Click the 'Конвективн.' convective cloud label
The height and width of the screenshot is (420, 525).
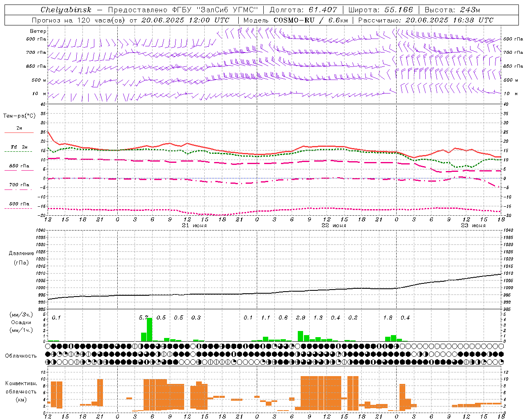[x=21, y=383]
